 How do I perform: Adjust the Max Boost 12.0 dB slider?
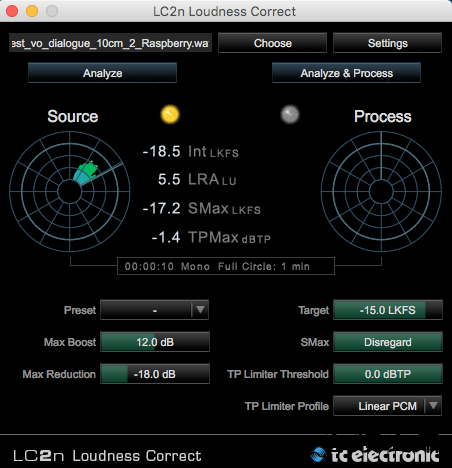[x=155, y=342]
